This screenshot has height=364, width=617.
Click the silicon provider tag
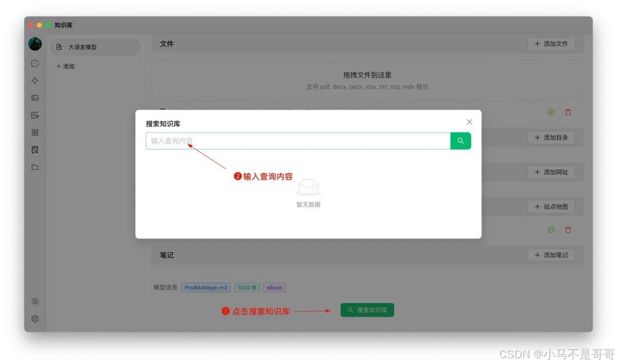[x=274, y=288]
